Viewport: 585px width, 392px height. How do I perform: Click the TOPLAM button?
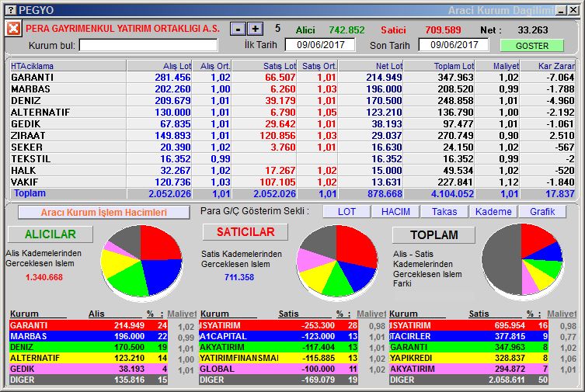(434, 234)
